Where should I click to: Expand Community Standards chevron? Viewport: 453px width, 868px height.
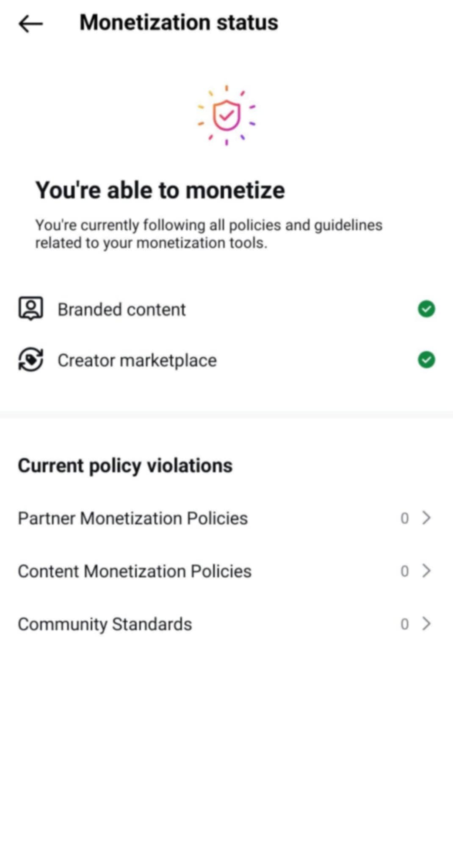427,624
